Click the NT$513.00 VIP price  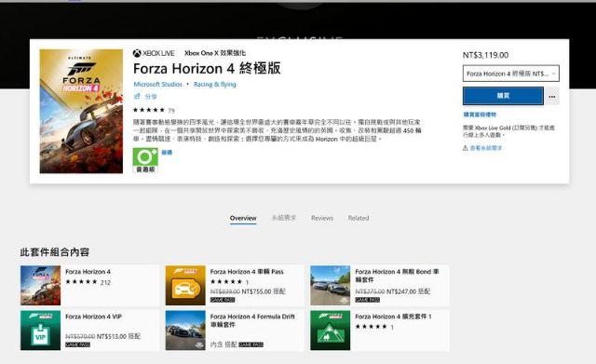coord(112,336)
